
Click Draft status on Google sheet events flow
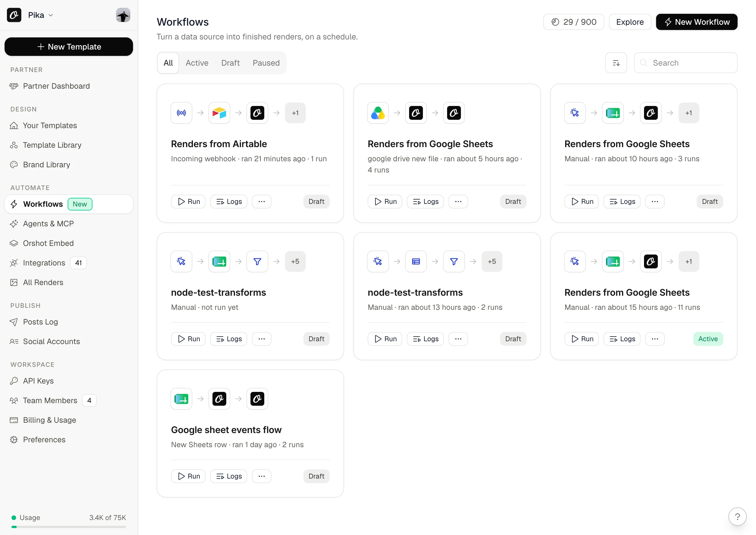pyautogui.click(x=316, y=476)
